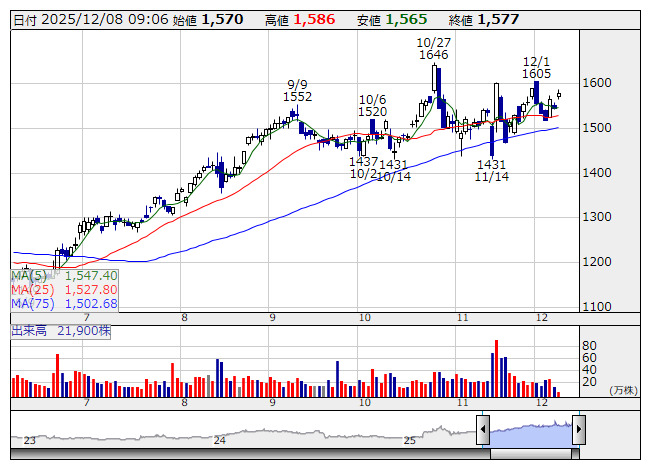
Task: Click the 80 volume axis label
Action: [589, 346]
